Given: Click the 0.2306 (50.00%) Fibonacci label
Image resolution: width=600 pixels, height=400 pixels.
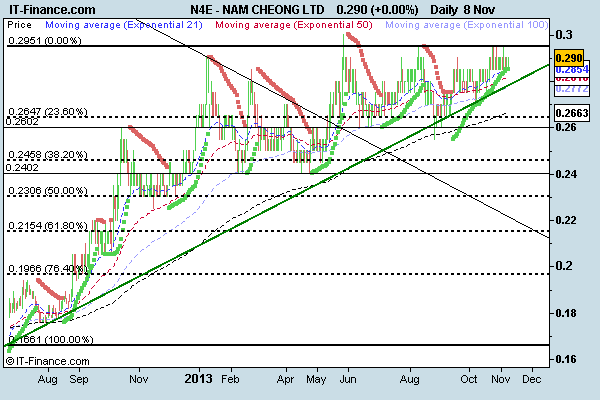Looking at the screenshot, I should [47, 191].
